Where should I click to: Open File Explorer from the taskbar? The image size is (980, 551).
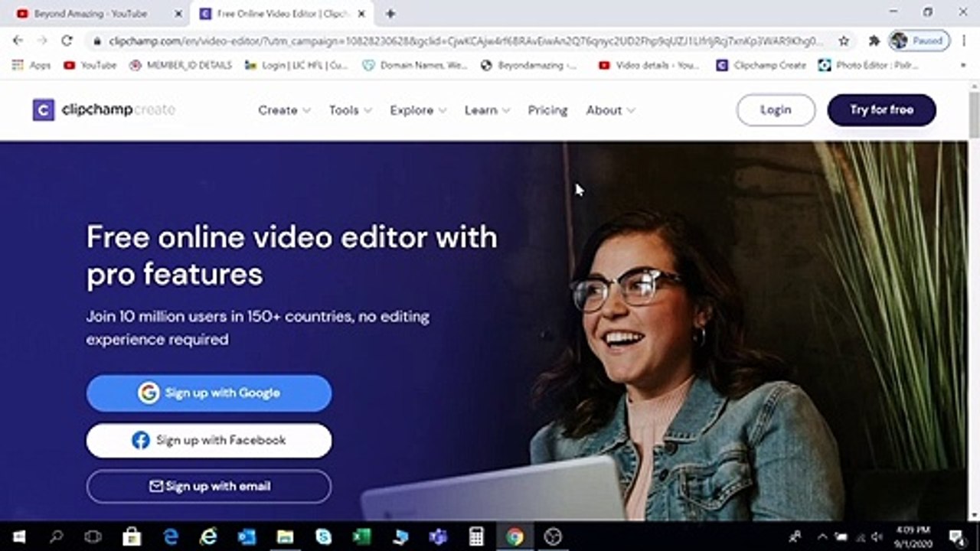tap(285, 536)
